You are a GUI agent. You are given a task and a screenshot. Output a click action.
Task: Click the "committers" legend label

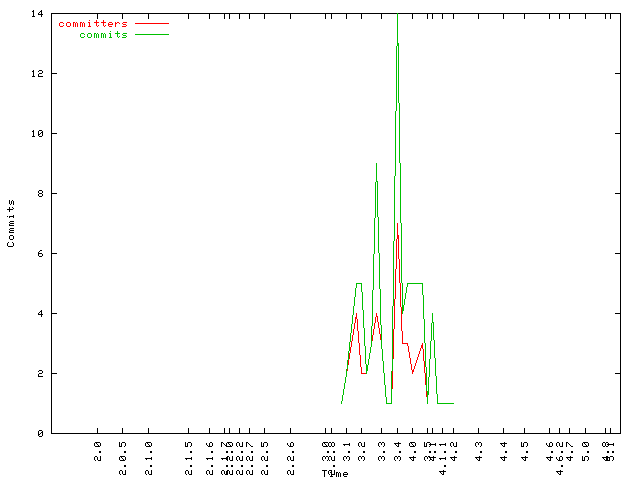pos(93,23)
